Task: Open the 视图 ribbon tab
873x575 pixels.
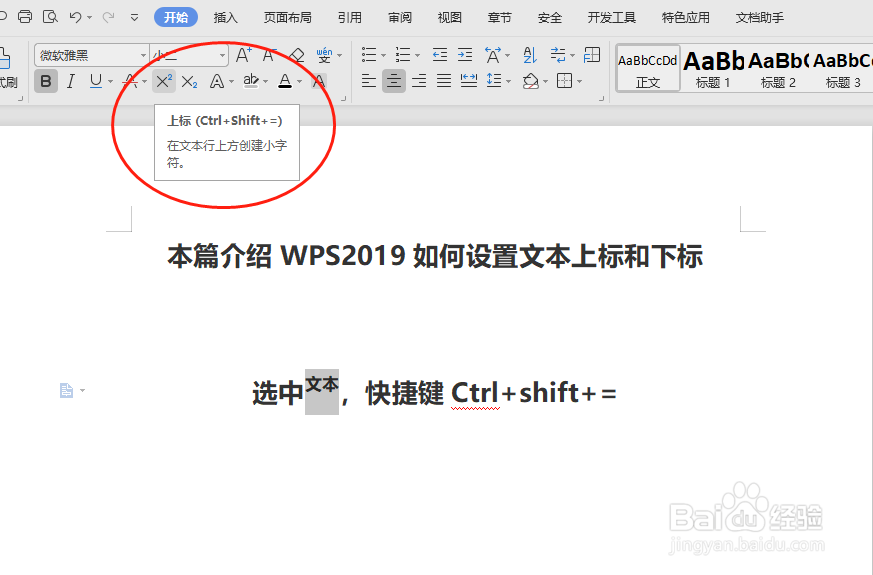Action: pyautogui.click(x=449, y=18)
